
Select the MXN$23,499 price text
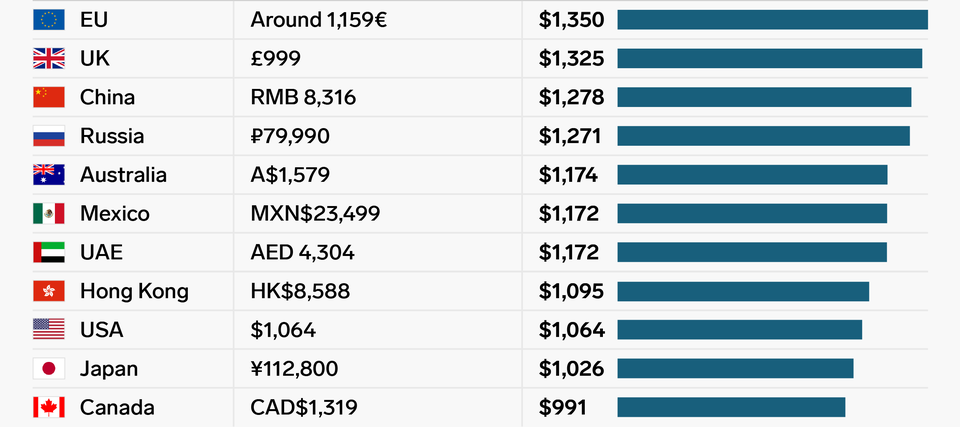tap(315, 214)
